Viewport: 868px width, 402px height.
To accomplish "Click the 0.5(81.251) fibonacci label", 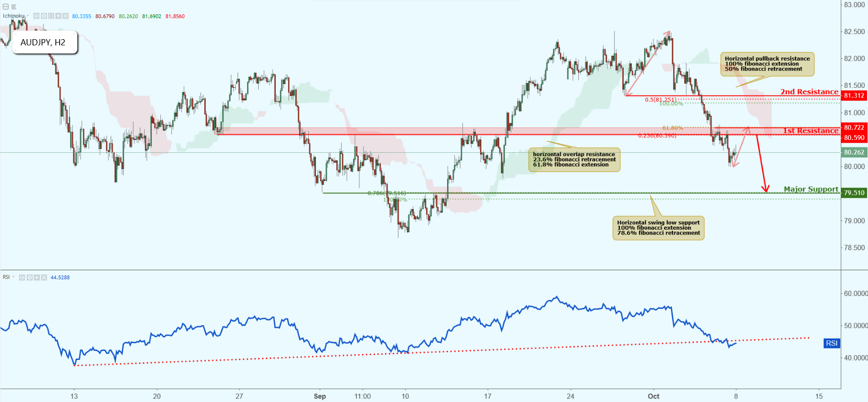I will point(660,99).
